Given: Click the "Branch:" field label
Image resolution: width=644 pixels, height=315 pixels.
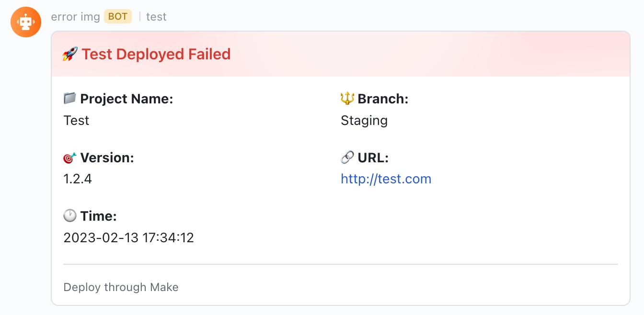Looking at the screenshot, I should pyautogui.click(x=383, y=99).
